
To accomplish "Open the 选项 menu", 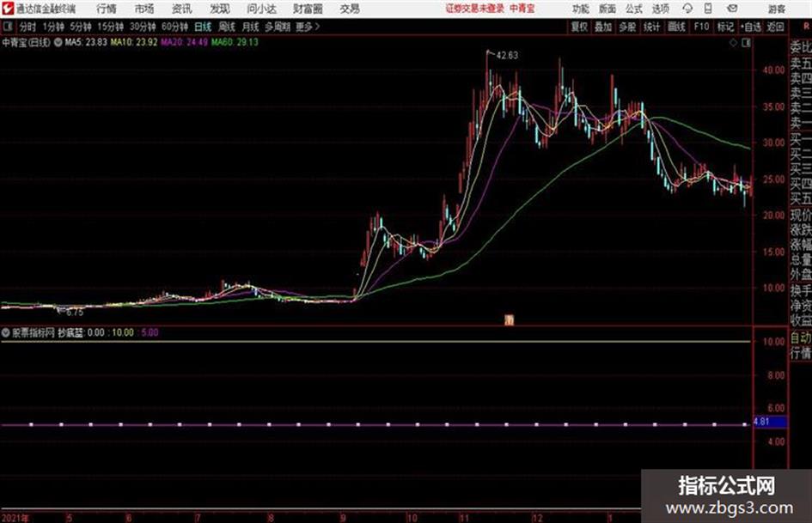I will pyautogui.click(x=660, y=9).
